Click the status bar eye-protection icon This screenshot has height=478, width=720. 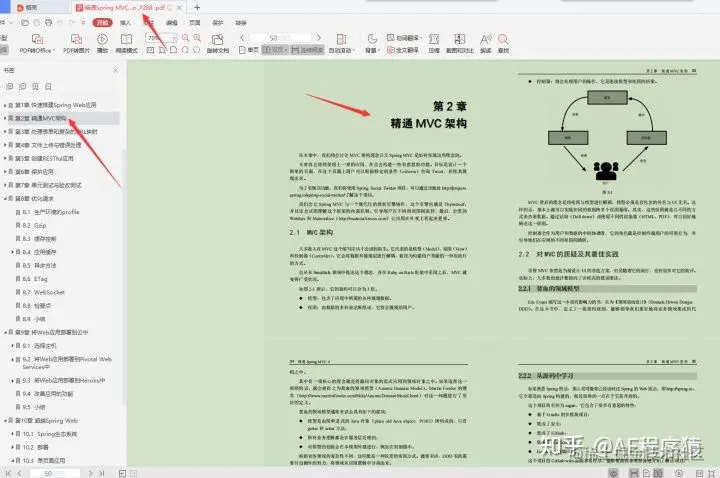click(613, 473)
